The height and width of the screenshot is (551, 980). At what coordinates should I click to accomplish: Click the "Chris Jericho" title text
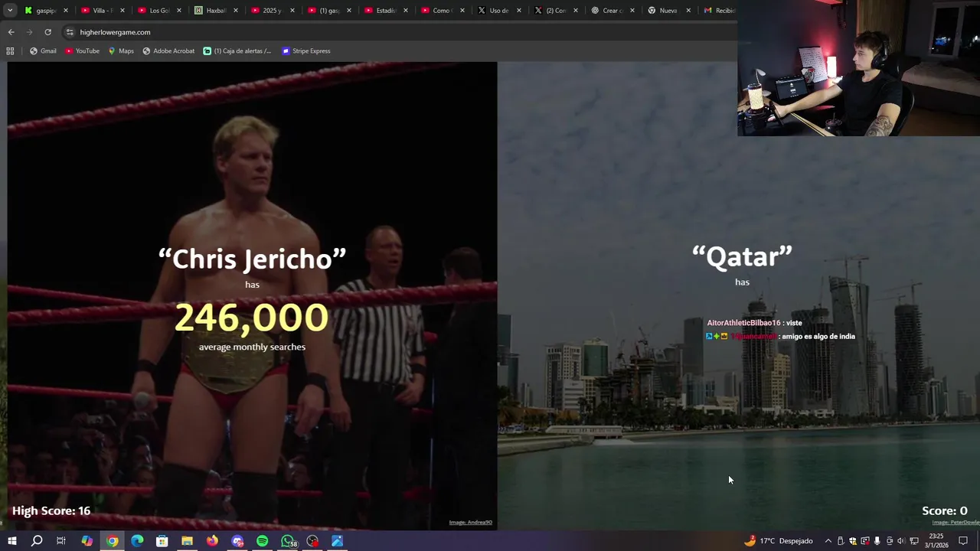[252, 259]
